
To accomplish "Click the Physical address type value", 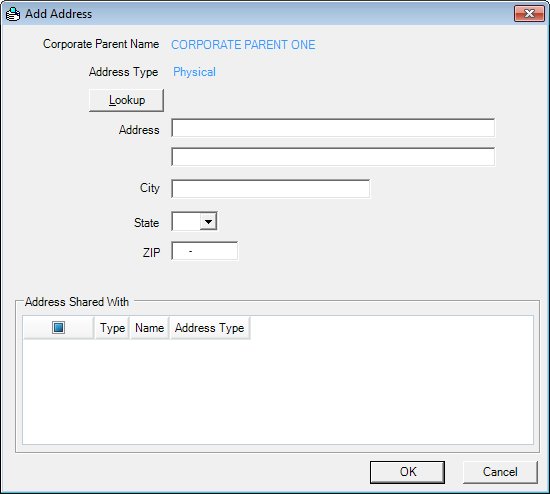I will 194,72.
